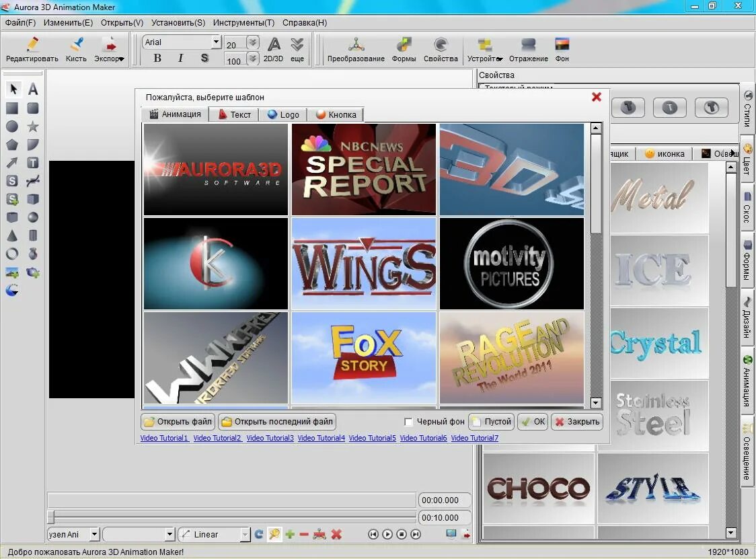Choose the diagonal arrow shape tool
Viewport: 756px width, 559px height.
click(12, 163)
